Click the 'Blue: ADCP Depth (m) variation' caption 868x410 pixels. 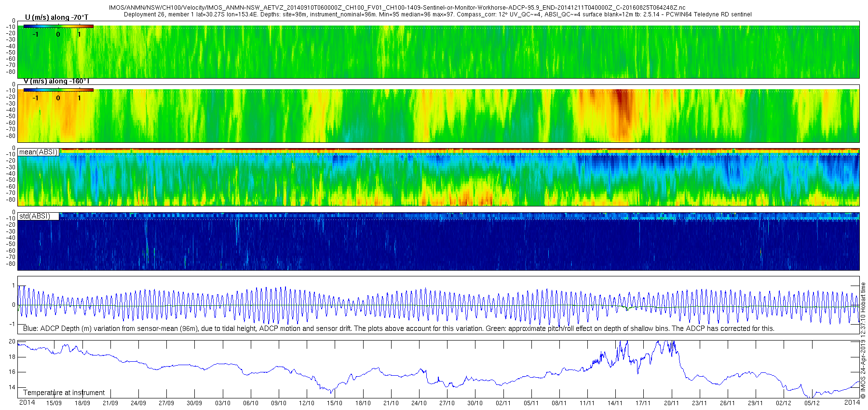click(x=398, y=328)
